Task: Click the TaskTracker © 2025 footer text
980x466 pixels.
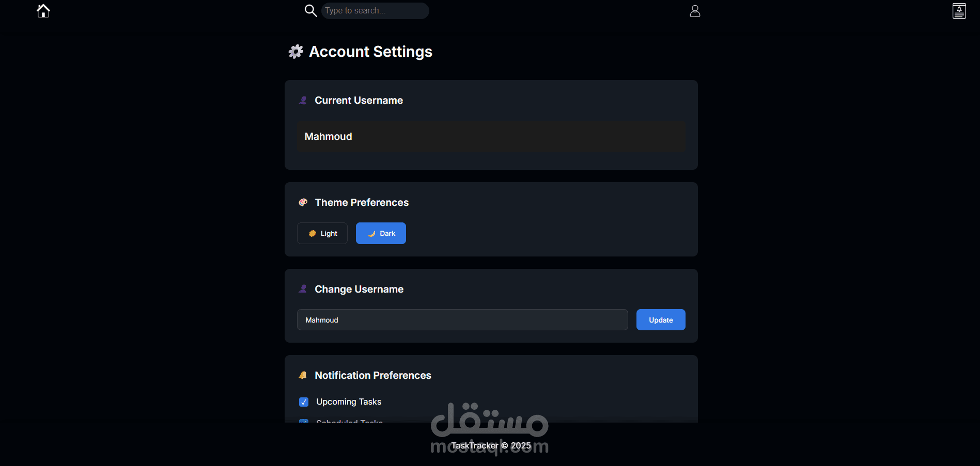Action: pyautogui.click(x=491, y=445)
